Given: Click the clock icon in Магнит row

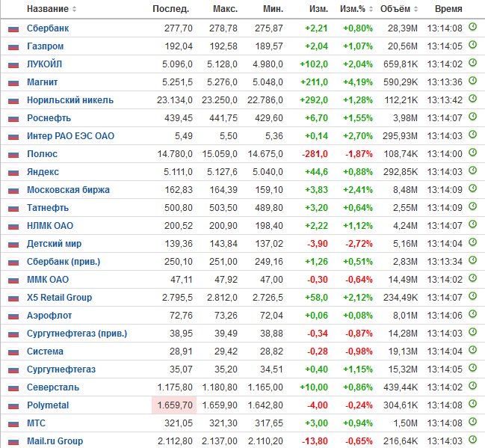Looking at the screenshot, I should (x=472, y=81).
